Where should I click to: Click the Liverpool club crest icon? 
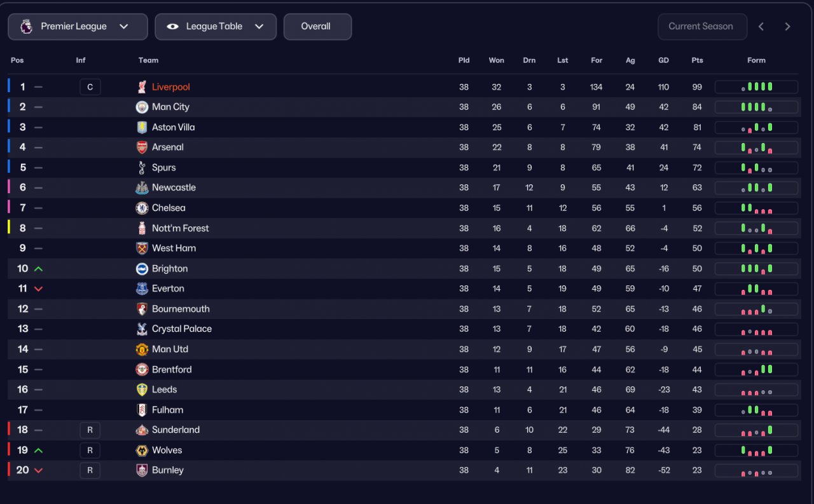pos(142,87)
